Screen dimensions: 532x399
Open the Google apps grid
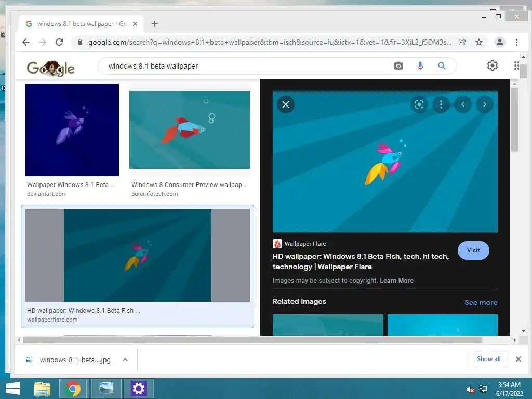click(516, 65)
